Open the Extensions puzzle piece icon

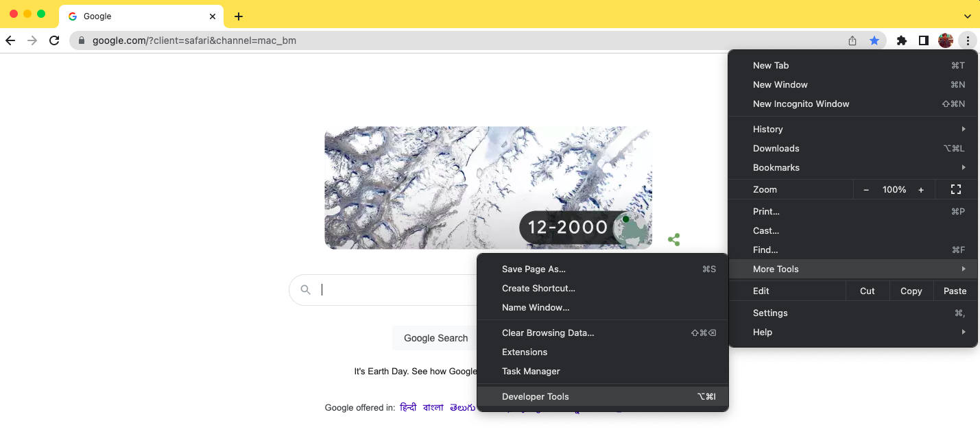[x=902, y=40]
